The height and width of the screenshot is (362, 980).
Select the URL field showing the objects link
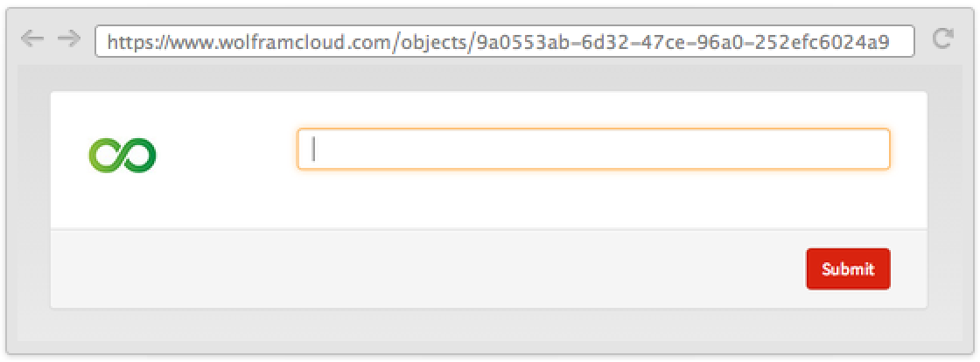(x=504, y=40)
